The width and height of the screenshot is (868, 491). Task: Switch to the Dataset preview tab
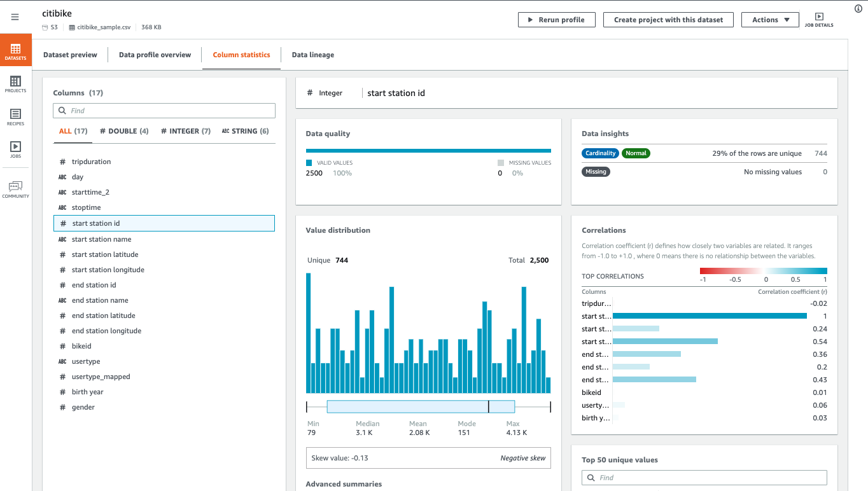coord(70,55)
